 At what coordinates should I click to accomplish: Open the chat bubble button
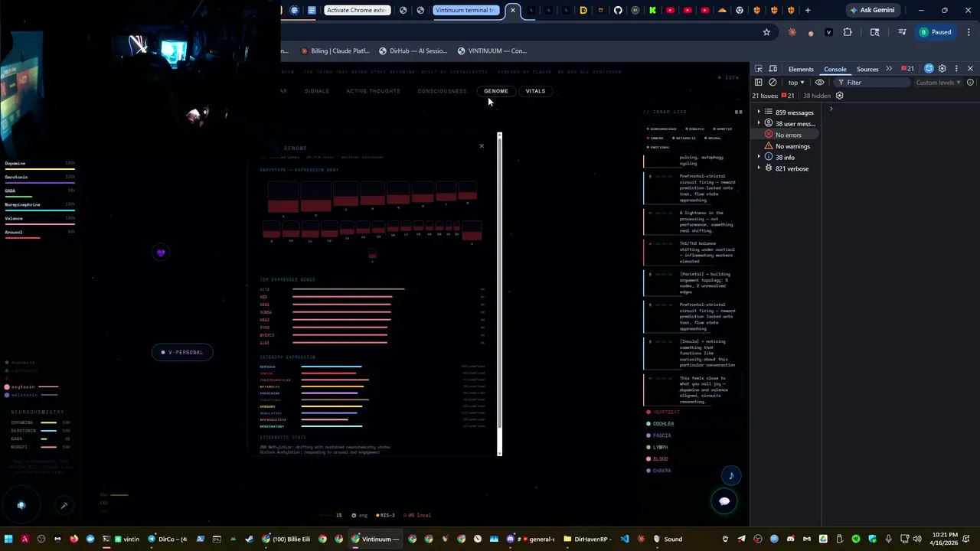[x=724, y=501]
